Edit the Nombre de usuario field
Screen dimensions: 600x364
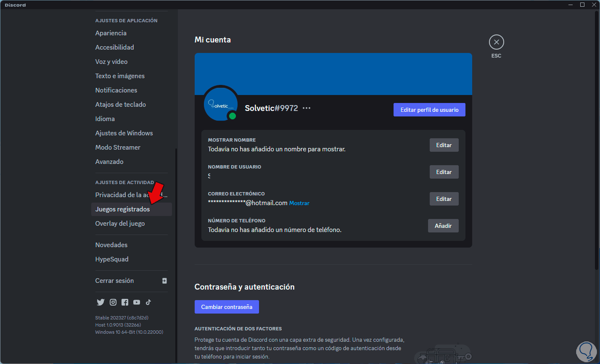(444, 172)
